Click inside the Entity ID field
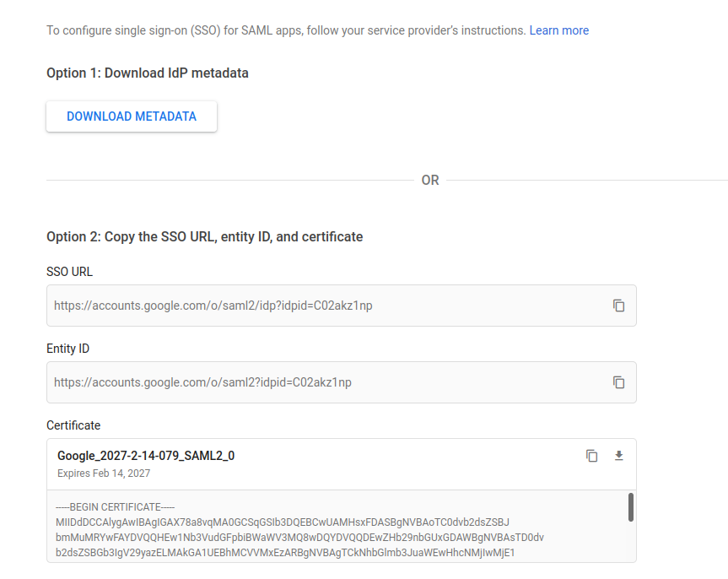728x579 pixels. coord(321,382)
